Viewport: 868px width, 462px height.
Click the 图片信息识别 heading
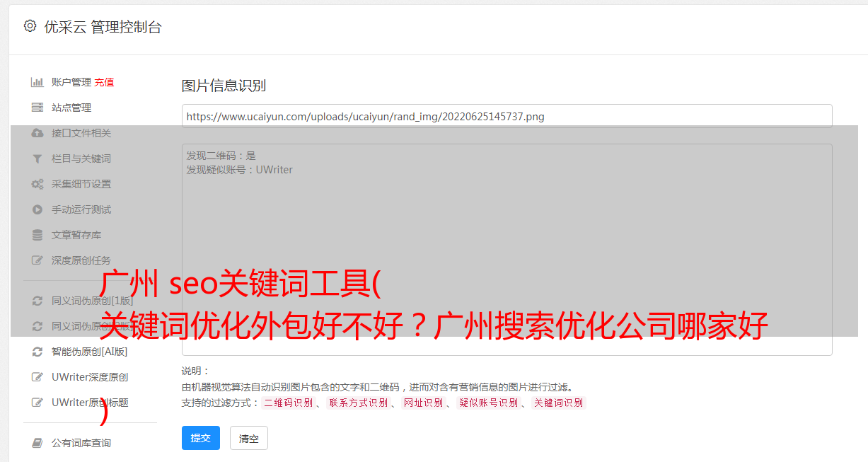[x=224, y=86]
